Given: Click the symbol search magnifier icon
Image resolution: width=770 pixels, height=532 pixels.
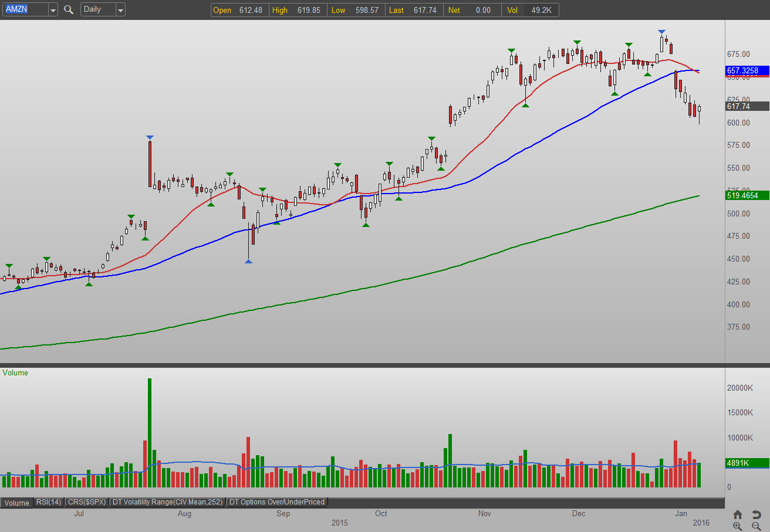Looking at the screenshot, I should tap(69, 10).
